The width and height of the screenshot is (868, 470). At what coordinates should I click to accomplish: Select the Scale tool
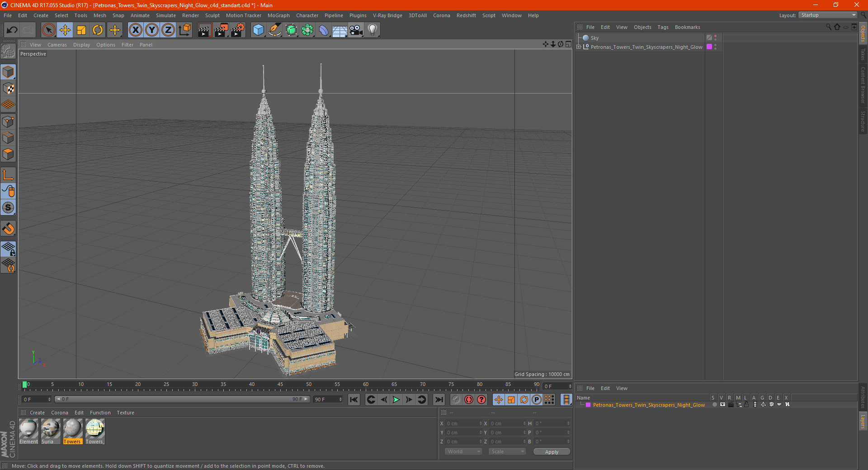point(81,30)
